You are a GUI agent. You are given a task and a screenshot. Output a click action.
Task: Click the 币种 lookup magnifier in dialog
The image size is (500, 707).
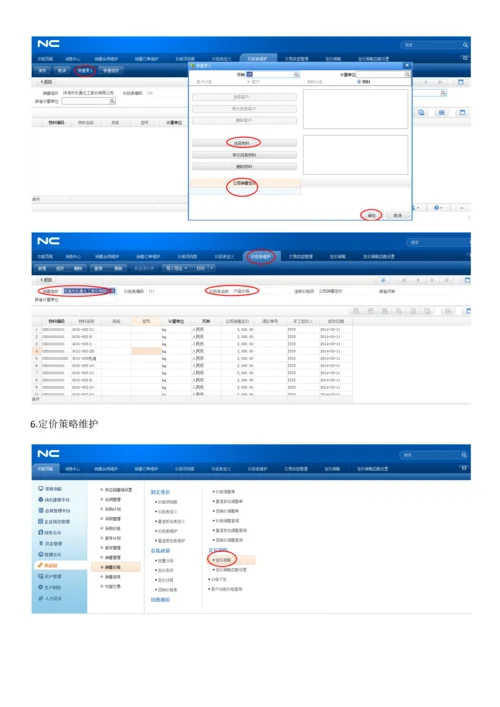pos(296,74)
